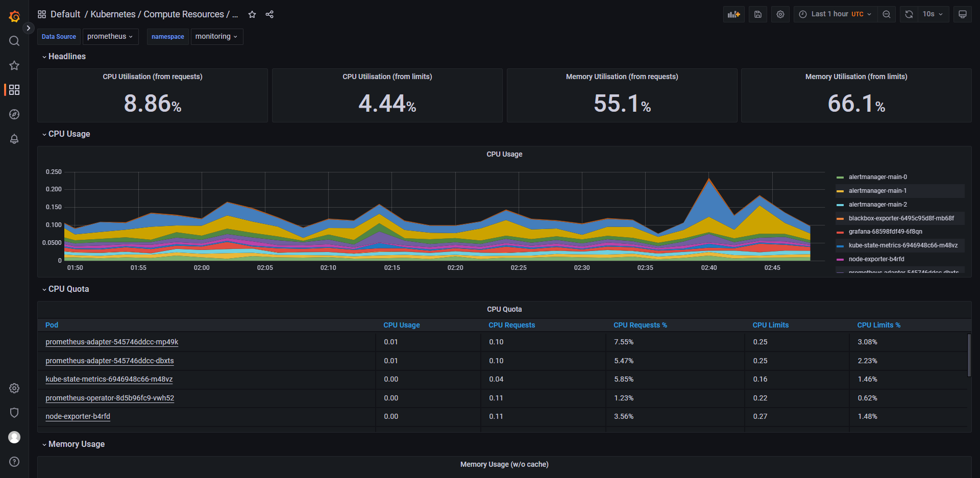This screenshot has width=980, height=478.
Task: Collapse the Headlines row
Action: [67, 57]
